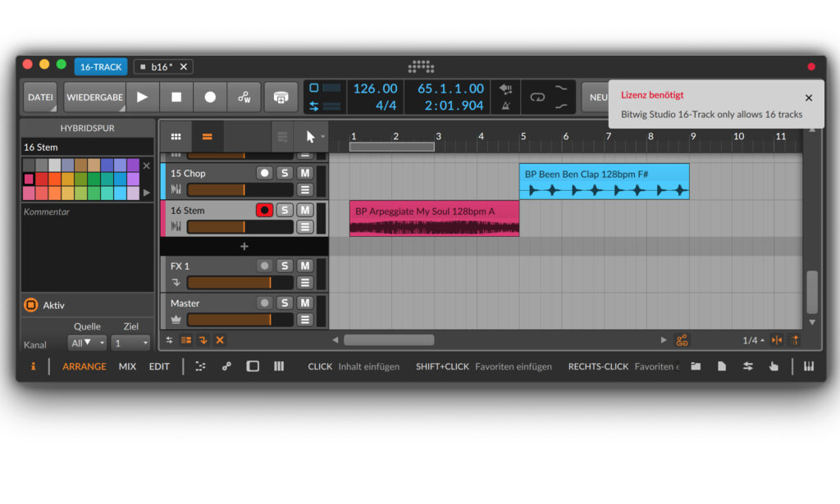This screenshot has width=840, height=504.
Task: Choose the lightest gray swatch in the top row
Action: coord(55,165)
